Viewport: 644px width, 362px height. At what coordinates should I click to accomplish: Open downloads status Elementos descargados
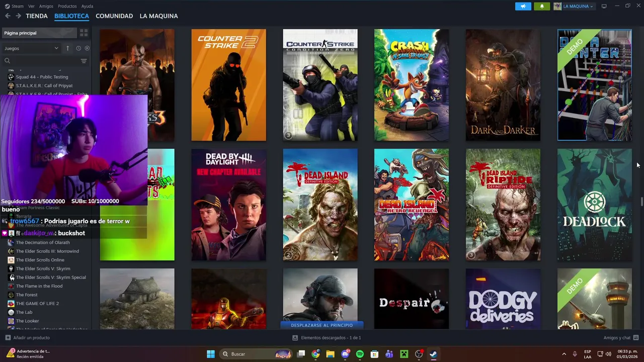pos(327,338)
